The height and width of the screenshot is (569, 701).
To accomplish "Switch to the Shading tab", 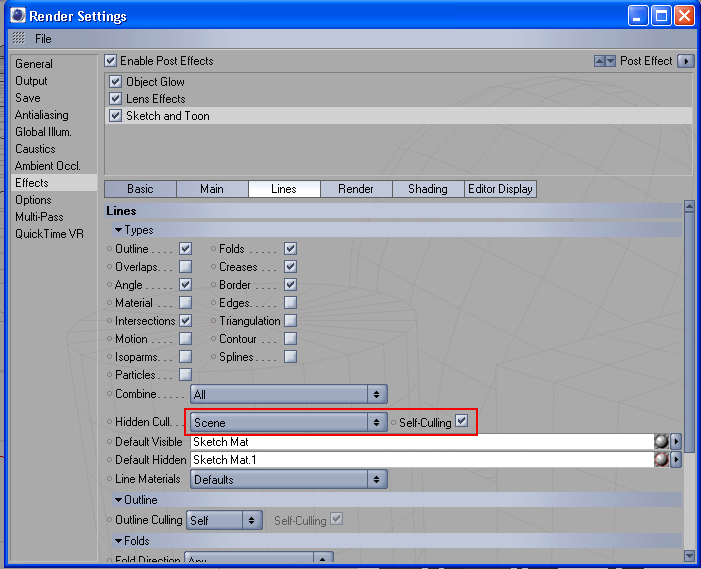I will (428, 189).
